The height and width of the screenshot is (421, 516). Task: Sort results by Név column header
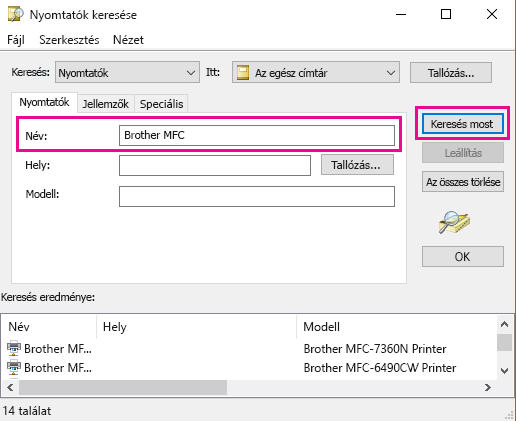click(x=49, y=327)
